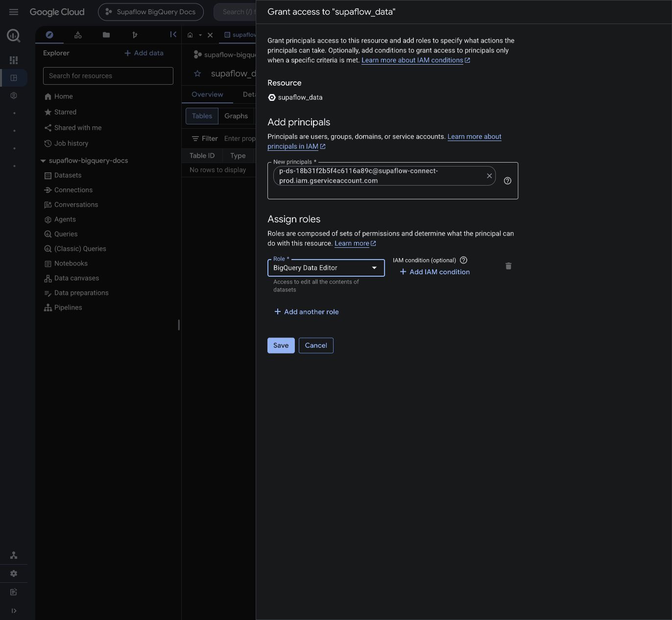Click the Explorer pane vertical divider handle

pos(179,325)
